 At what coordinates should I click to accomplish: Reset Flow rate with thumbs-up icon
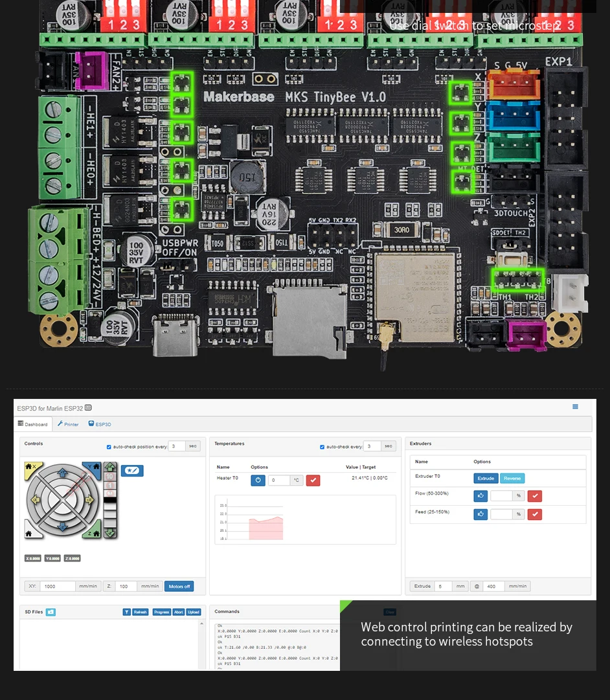tap(480, 495)
